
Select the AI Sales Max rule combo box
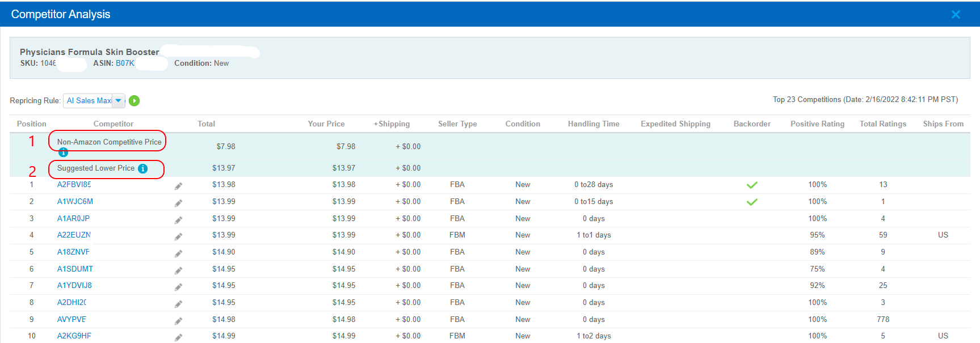coord(94,100)
